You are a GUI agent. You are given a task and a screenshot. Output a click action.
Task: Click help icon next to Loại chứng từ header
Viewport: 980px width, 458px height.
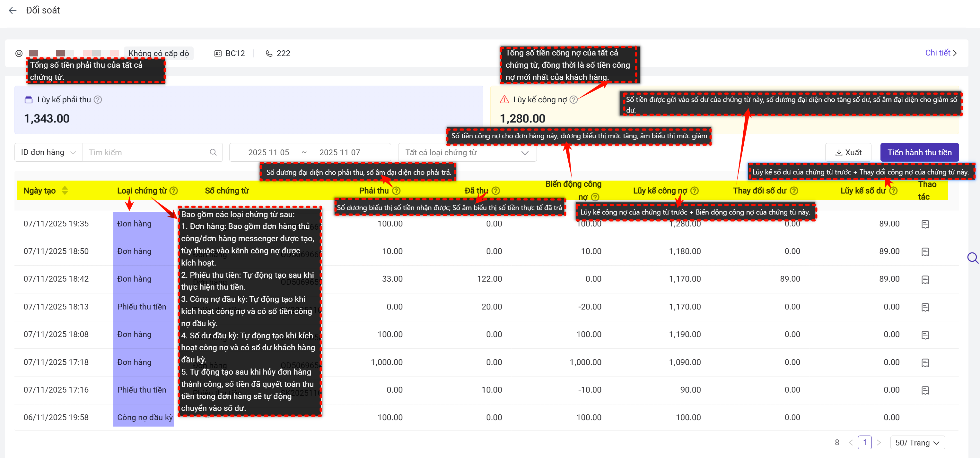coord(174,191)
